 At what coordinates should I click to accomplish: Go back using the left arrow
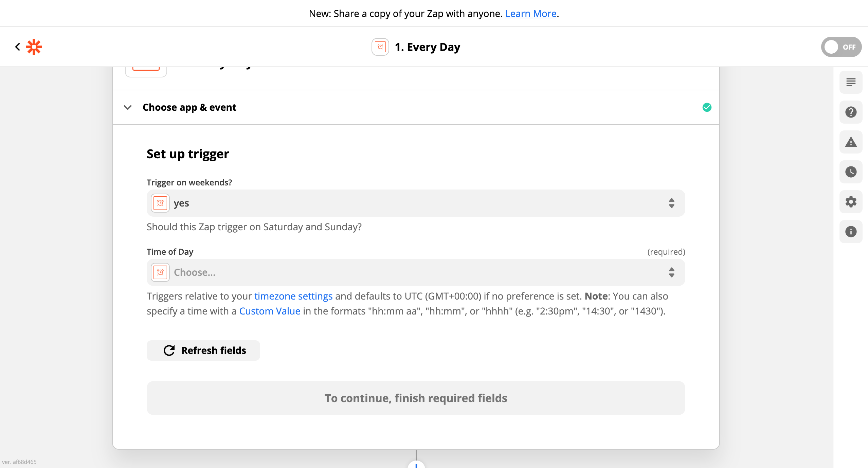[18, 47]
